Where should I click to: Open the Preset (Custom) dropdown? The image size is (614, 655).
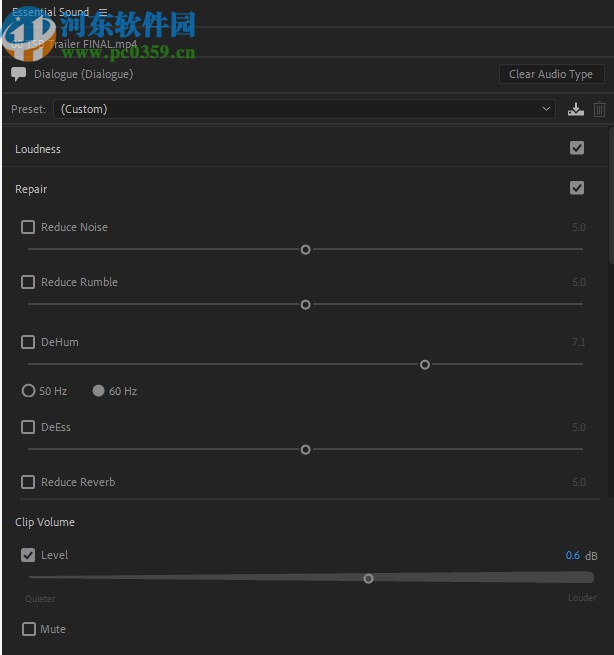click(304, 109)
